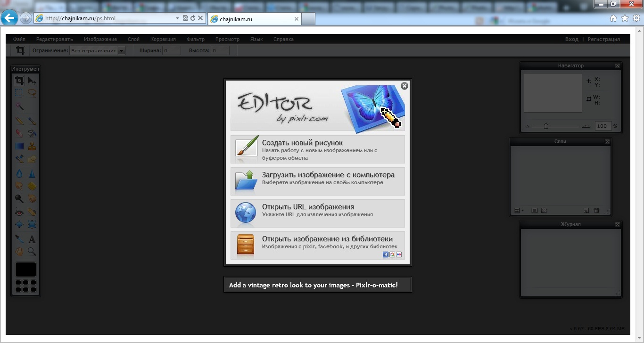The width and height of the screenshot is (644, 343).
Task: Select the Pinch tool
Action: point(32,225)
